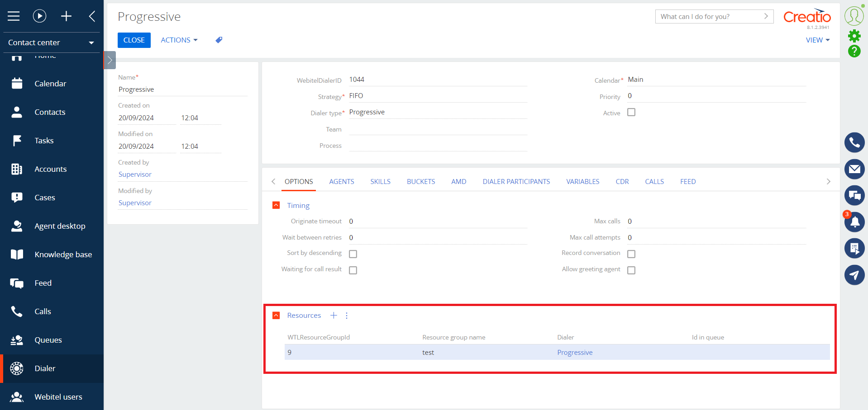
Task: Switch to the Variables tab
Action: pos(583,182)
